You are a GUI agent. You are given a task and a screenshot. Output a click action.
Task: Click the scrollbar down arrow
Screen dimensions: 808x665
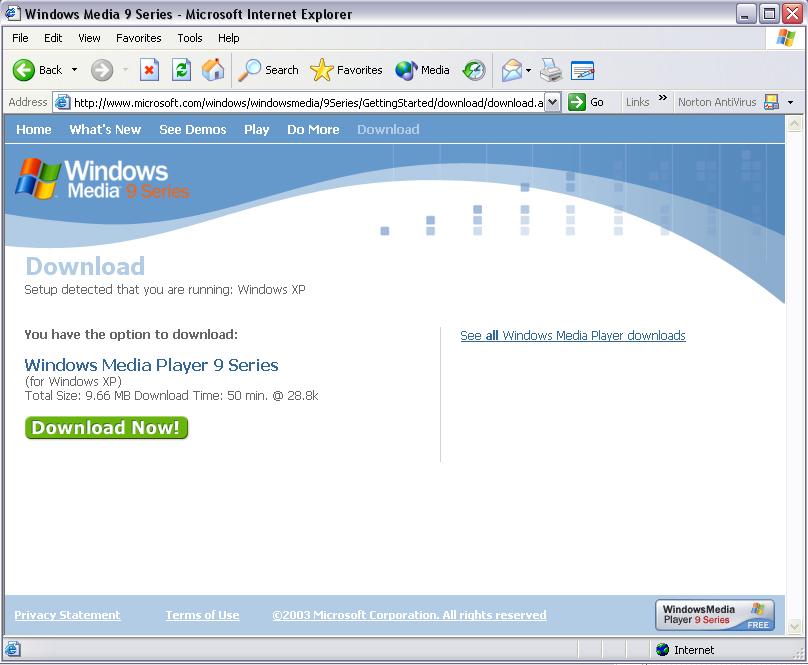click(794, 627)
